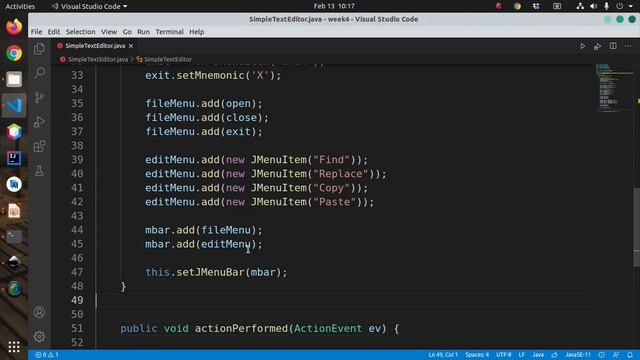Click the errors and warnings status indicator

[x=47, y=355]
